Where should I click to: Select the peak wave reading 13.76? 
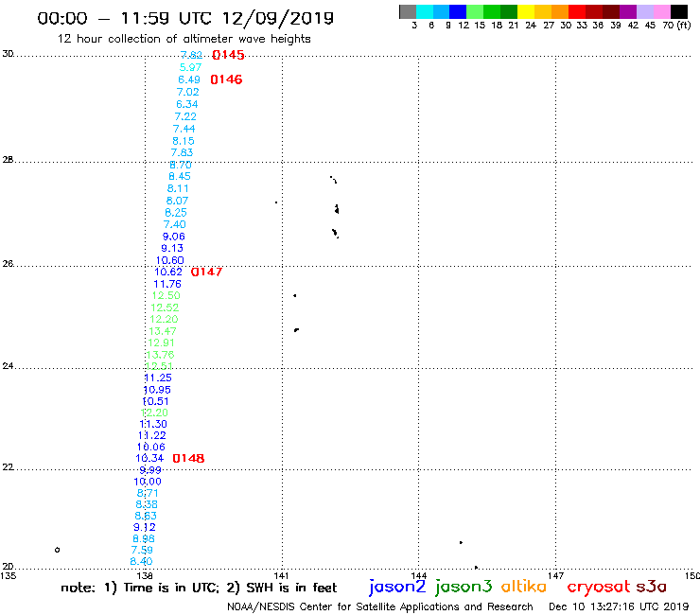[160, 355]
